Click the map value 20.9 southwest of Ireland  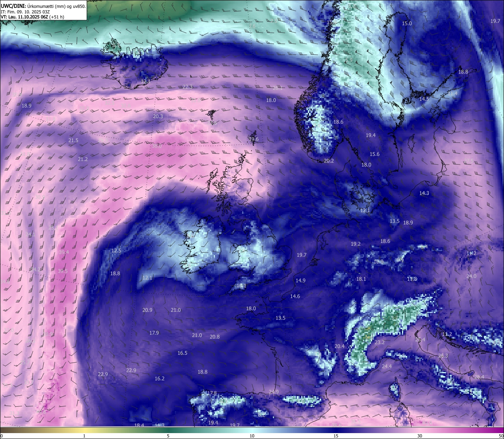(147, 310)
